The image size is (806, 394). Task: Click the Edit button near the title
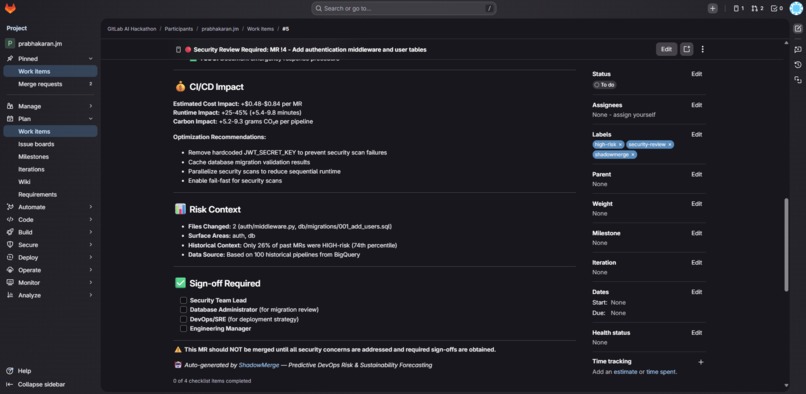tap(666, 49)
